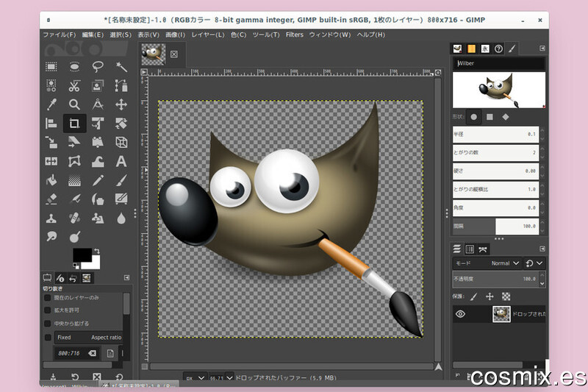Select the Eraser tool
The height and width of the screenshot is (392, 588).
point(51,199)
